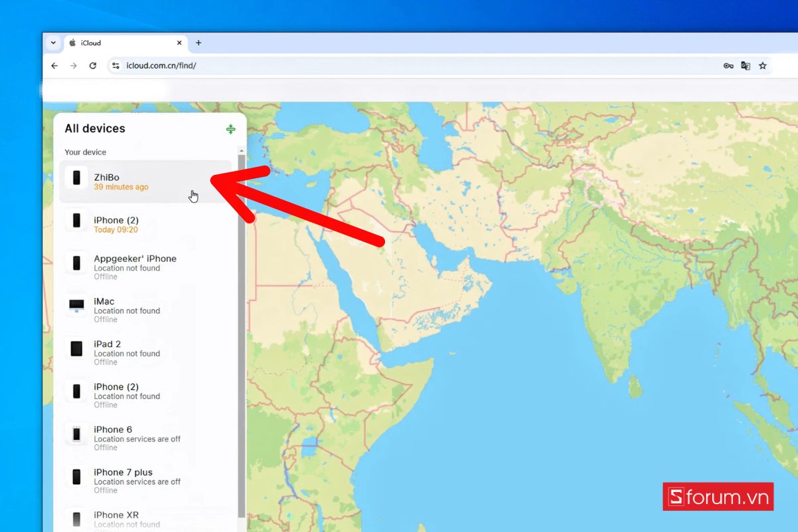Select the iPhone 7 plus device
798x532 pixels.
146,481
